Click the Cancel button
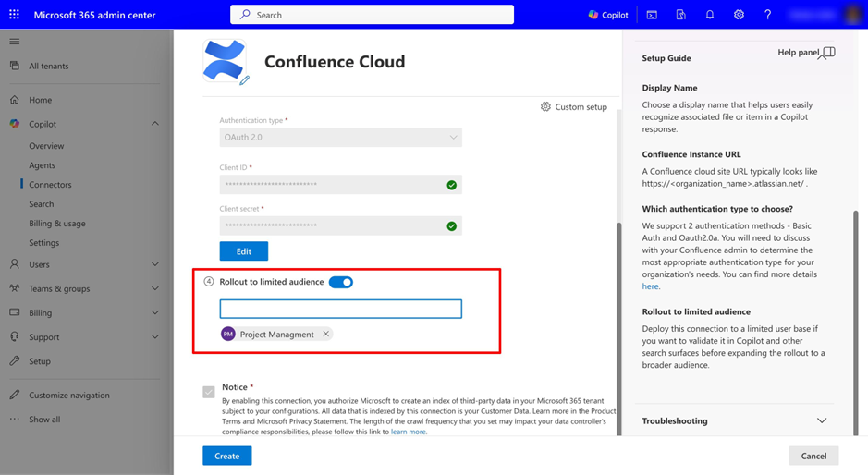 tap(813, 456)
